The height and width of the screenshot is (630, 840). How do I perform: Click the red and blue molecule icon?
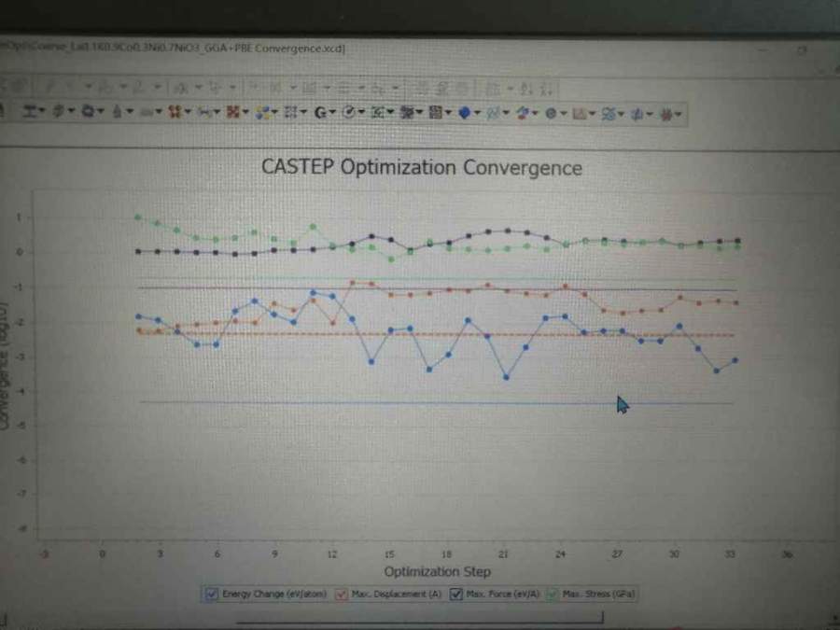(523, 113)
